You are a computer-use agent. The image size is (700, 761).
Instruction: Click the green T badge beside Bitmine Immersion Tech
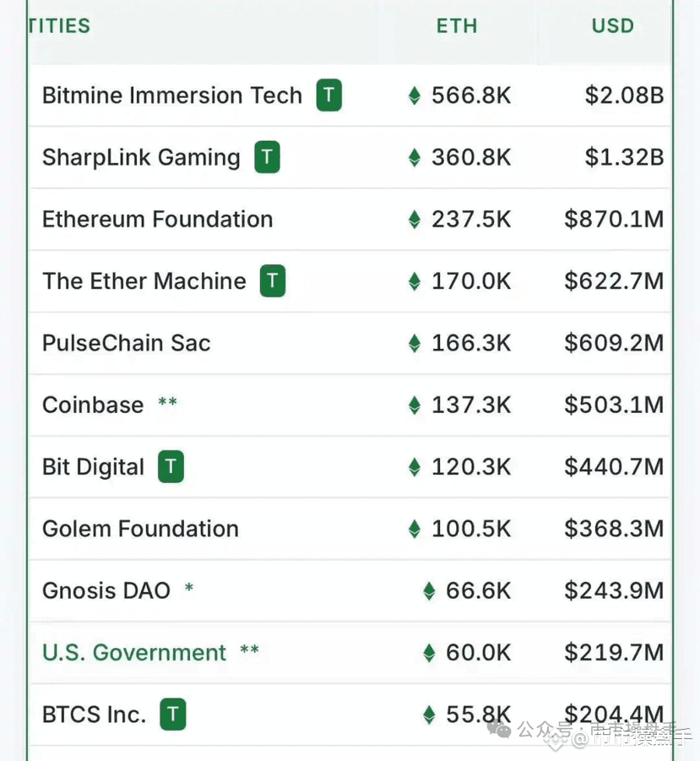tap(329, 95)
